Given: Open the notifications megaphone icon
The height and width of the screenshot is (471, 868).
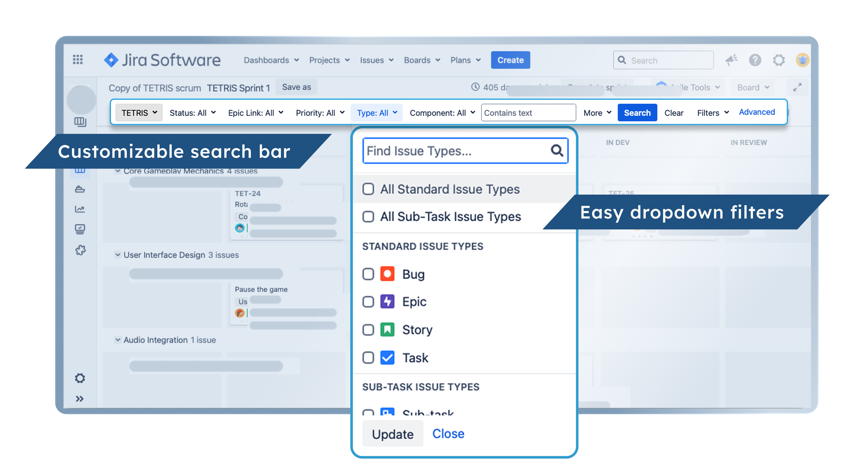Looking at the screenshot, I should coord(731,60).
